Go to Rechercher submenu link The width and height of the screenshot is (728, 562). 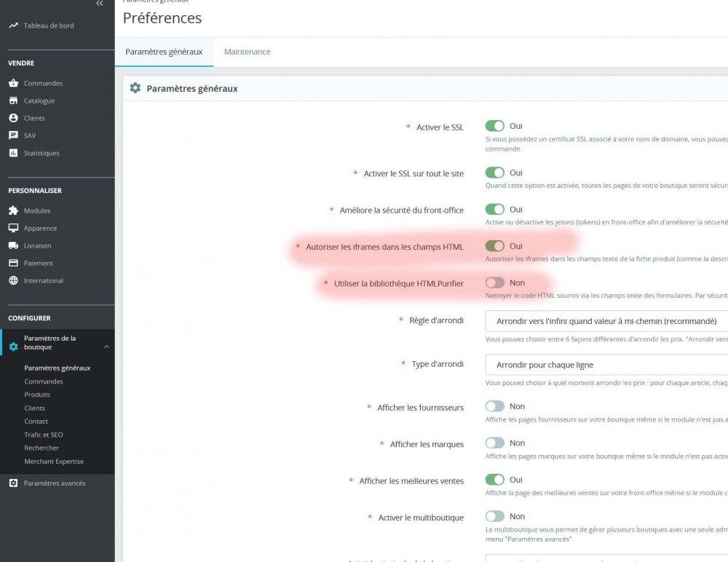41,448
